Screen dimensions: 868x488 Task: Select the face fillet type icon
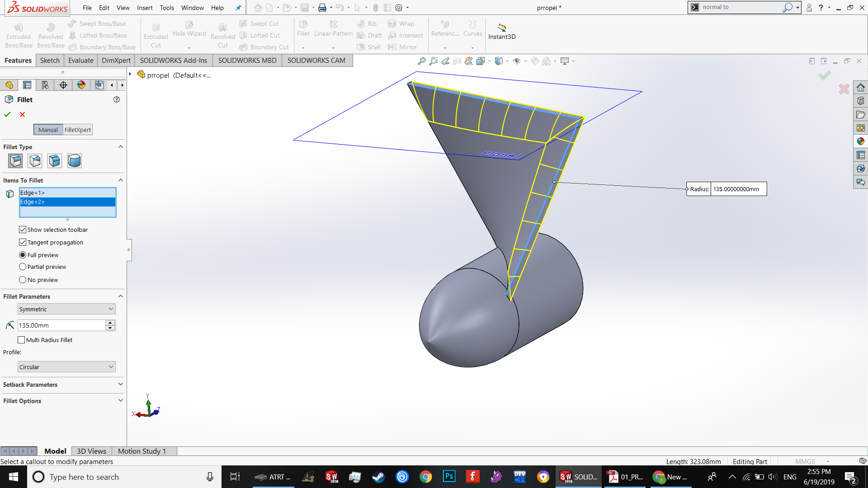point(55,161)
